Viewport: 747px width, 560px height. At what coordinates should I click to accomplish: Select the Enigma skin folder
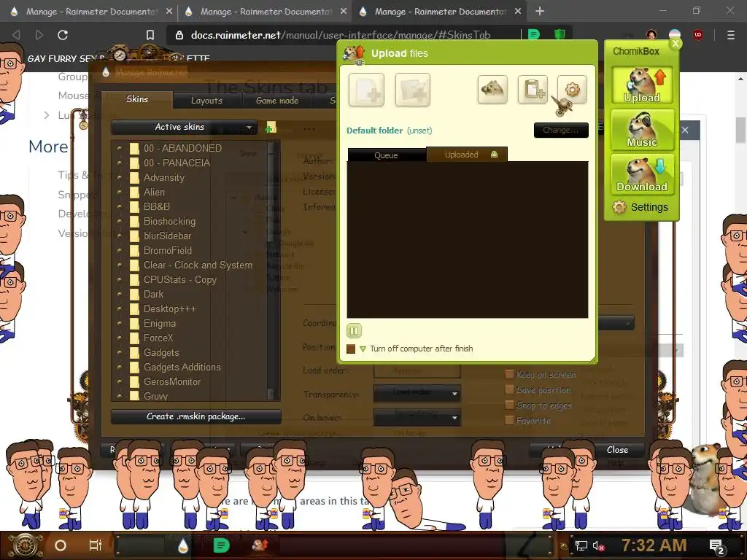tap(160, 323)
